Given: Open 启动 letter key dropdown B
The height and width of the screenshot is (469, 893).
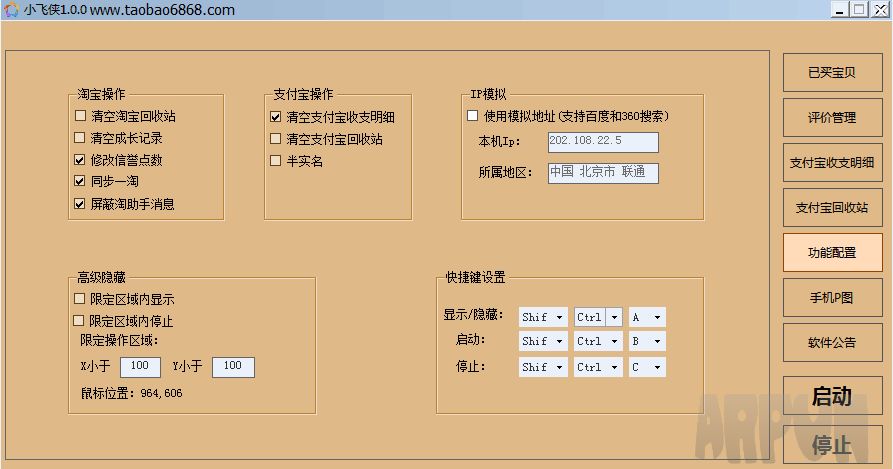Looking at the screenshot, I should coord(647,341).
